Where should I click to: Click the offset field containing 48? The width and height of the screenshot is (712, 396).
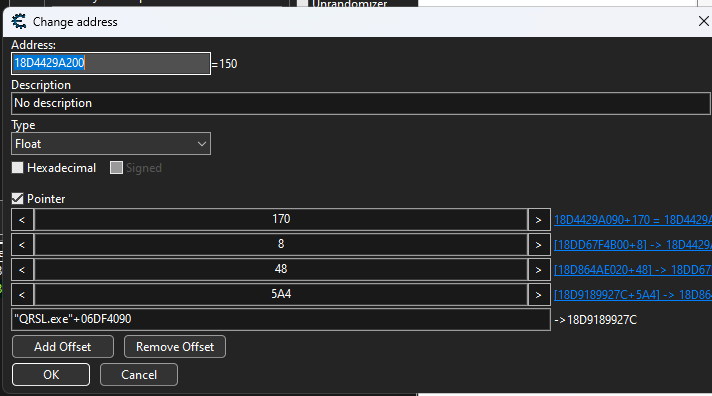[x=281, y=270]
